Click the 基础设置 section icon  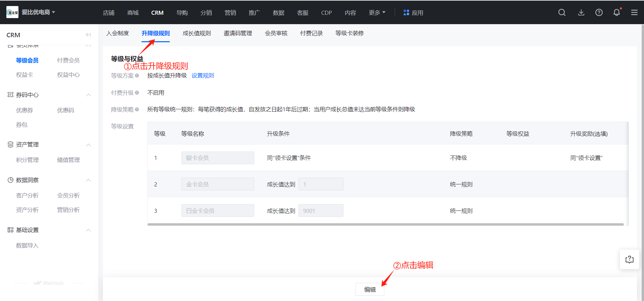[10, 230]
